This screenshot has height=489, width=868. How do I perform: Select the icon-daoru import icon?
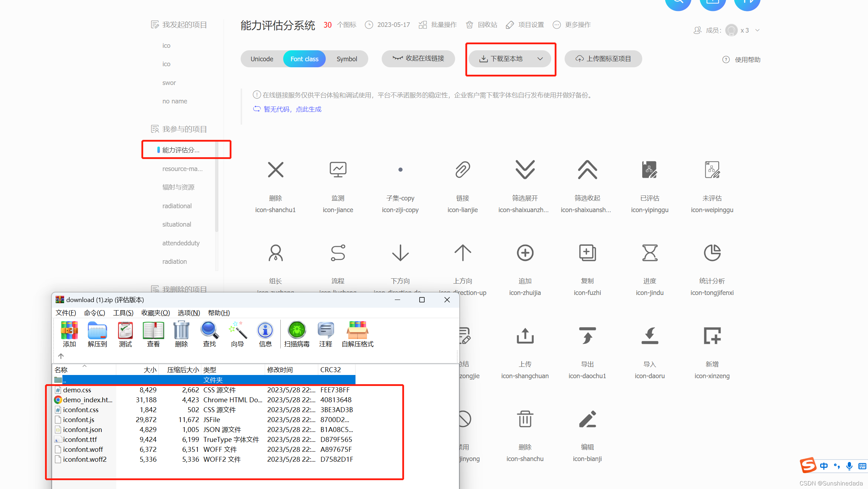pos(650,336)
